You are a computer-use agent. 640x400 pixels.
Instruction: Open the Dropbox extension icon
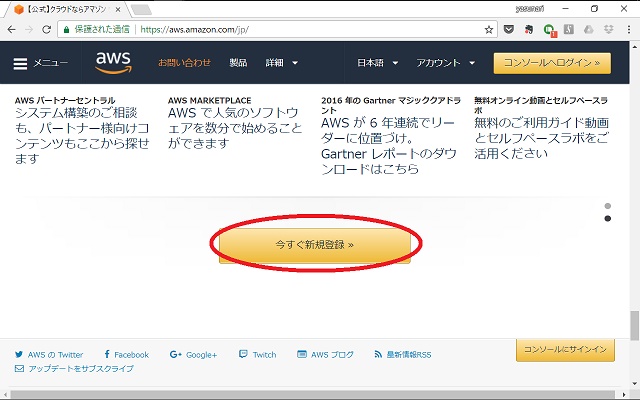coord(609,29)
